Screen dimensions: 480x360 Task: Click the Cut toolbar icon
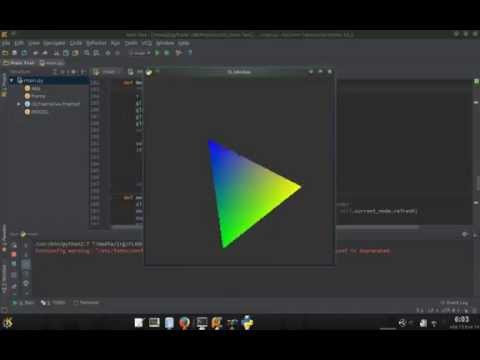[56, 53]
